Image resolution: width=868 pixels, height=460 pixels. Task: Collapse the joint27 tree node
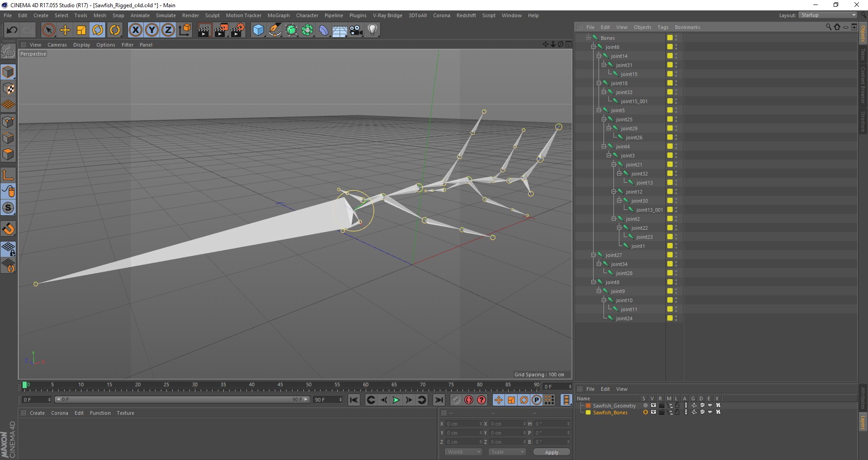tap(594, 255)
